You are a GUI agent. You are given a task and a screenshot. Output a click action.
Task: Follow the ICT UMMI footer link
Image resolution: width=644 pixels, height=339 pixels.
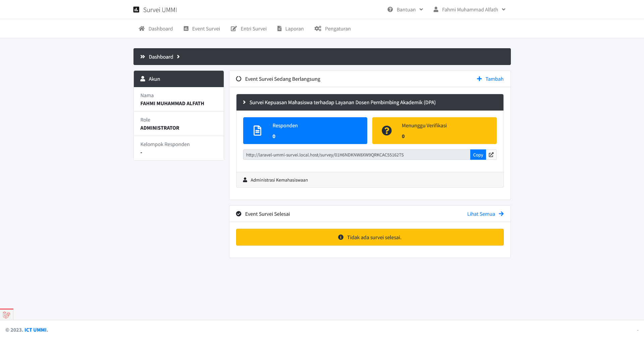pos(36,330)
